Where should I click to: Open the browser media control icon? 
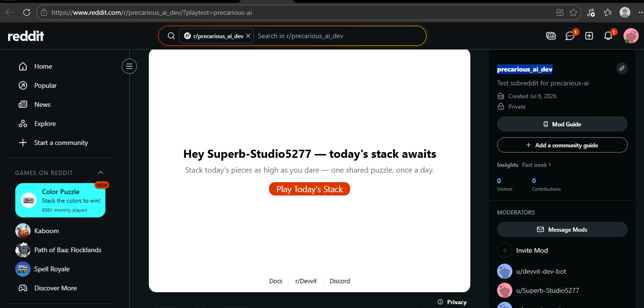pos(591,12)
